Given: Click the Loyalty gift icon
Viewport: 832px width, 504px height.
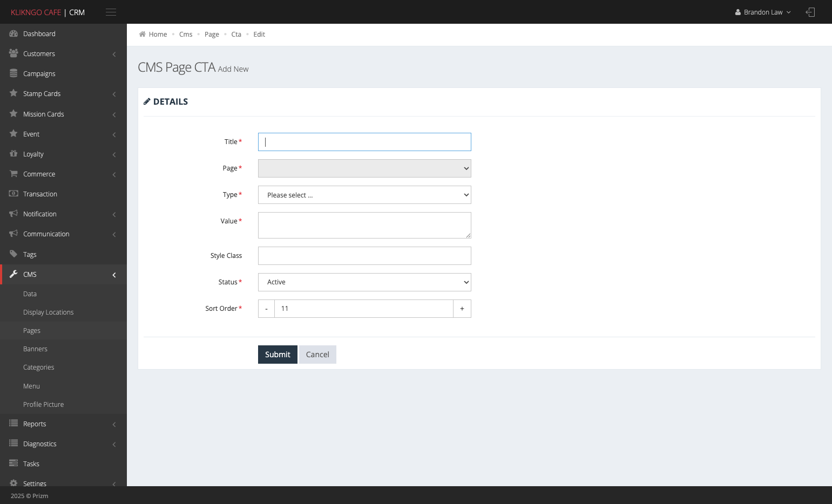Looking at the screenshot, I should tap(13, 154).
